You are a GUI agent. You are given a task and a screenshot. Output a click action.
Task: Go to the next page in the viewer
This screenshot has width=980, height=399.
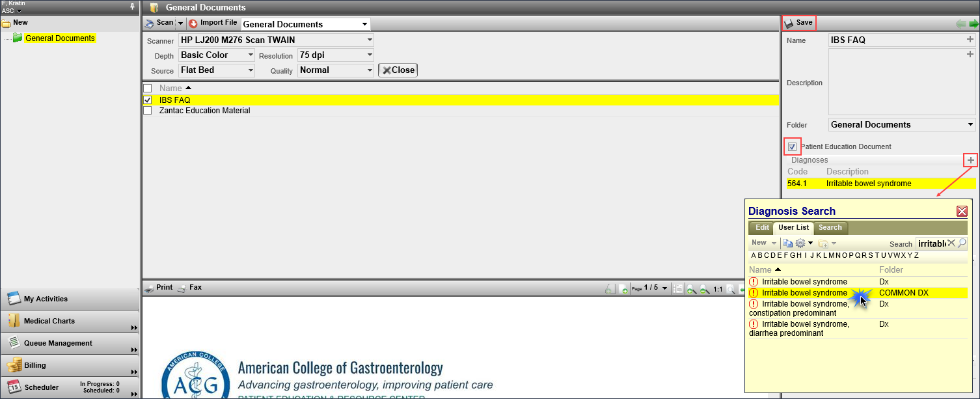tap(623, 289)
